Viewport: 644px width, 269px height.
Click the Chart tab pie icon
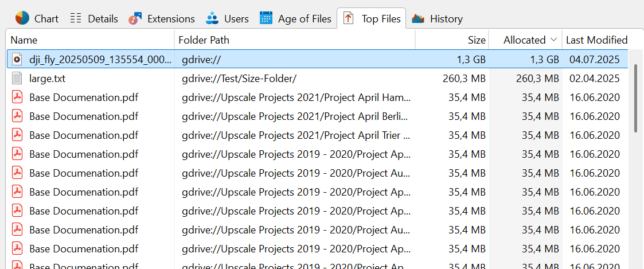coord(22,18)
